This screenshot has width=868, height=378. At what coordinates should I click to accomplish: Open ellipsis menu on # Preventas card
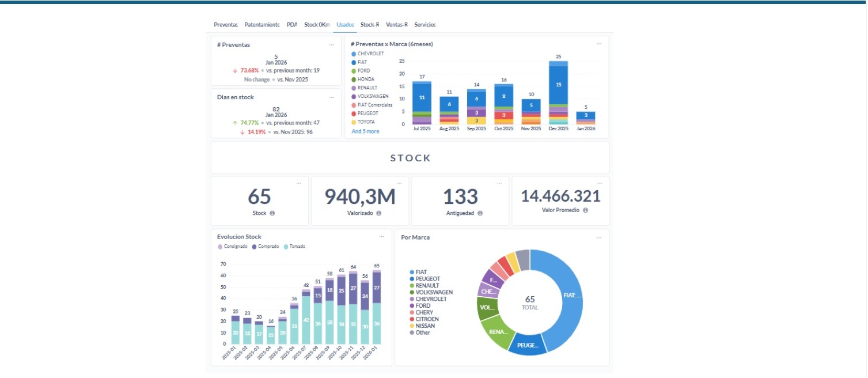(331, 44)
